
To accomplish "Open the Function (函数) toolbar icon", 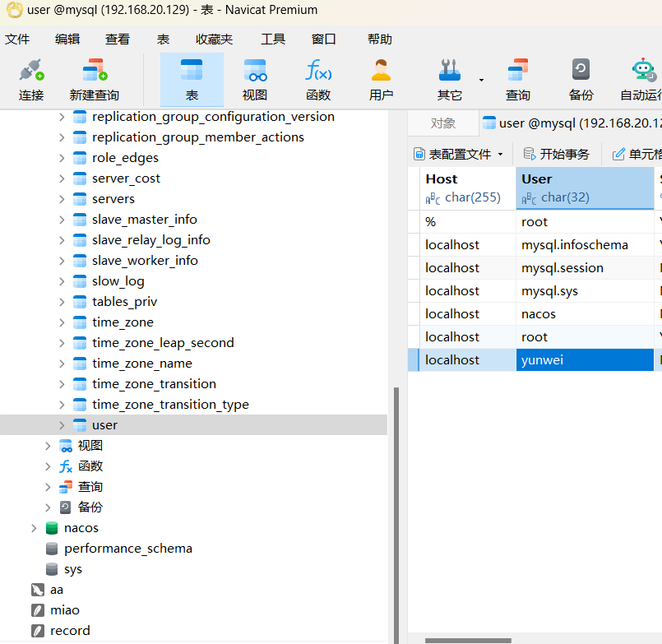I will click(x=318, y=81).
